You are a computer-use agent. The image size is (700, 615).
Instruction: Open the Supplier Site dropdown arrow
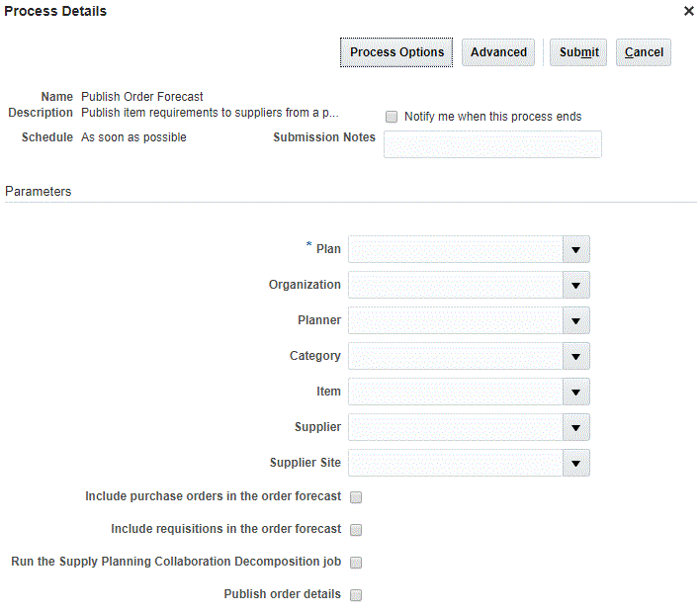pyautogui.click(x=575, y=463)
